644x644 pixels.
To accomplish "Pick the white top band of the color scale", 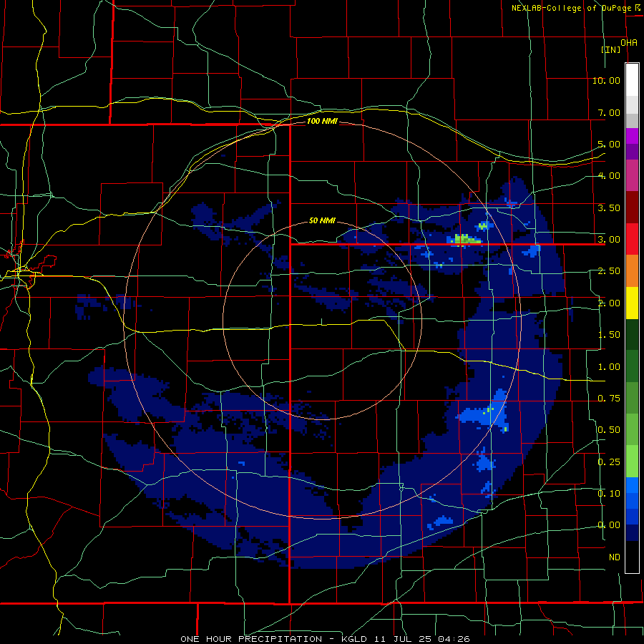I will coord(632,80).
